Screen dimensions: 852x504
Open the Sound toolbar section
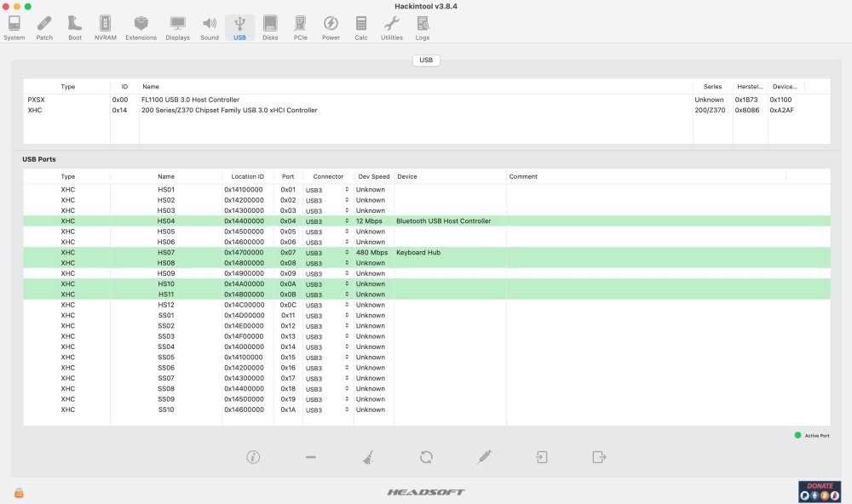[210, 28]
